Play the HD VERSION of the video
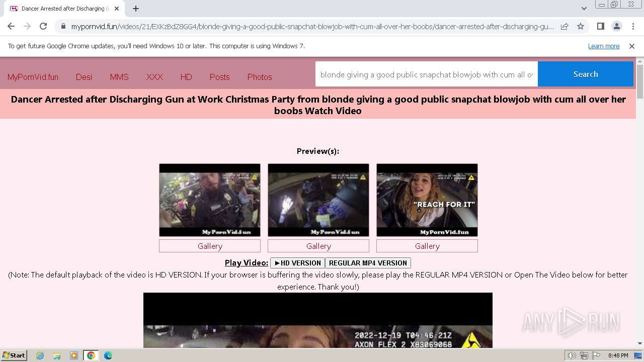Viewport: 644px width, 362px height. point(297,263)
